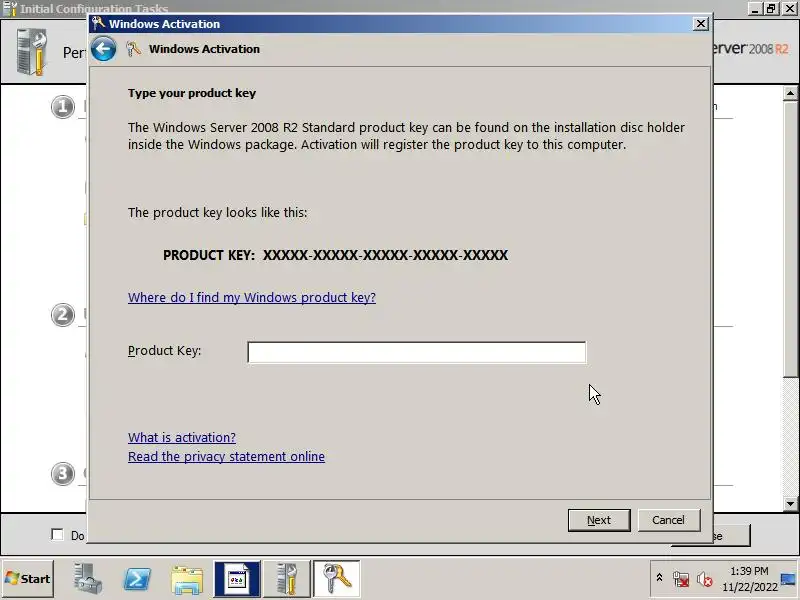Click the blue back arrow in Windows Activation
800x600 pixels.
pyautogui.click(x=104, y=49)
